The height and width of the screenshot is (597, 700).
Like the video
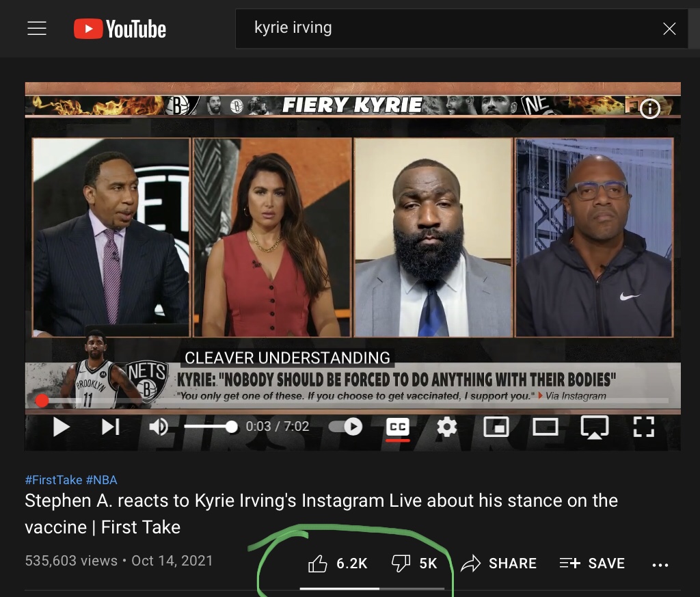[338, 563]
